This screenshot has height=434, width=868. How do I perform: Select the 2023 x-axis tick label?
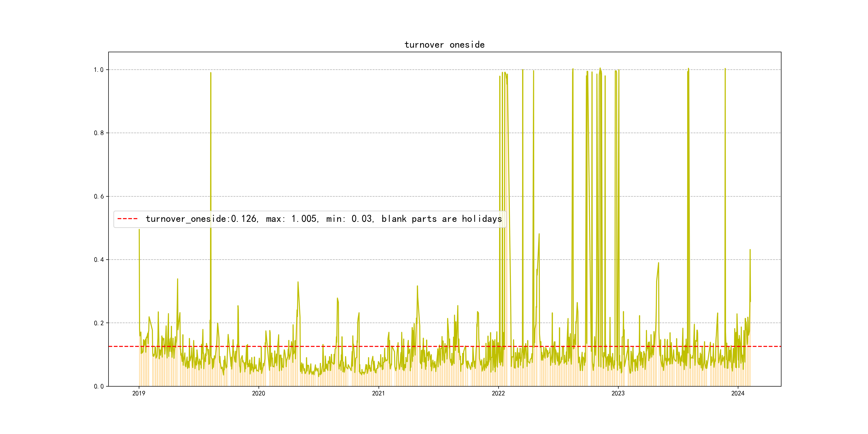pyautogui.click(x=618, y=393)
